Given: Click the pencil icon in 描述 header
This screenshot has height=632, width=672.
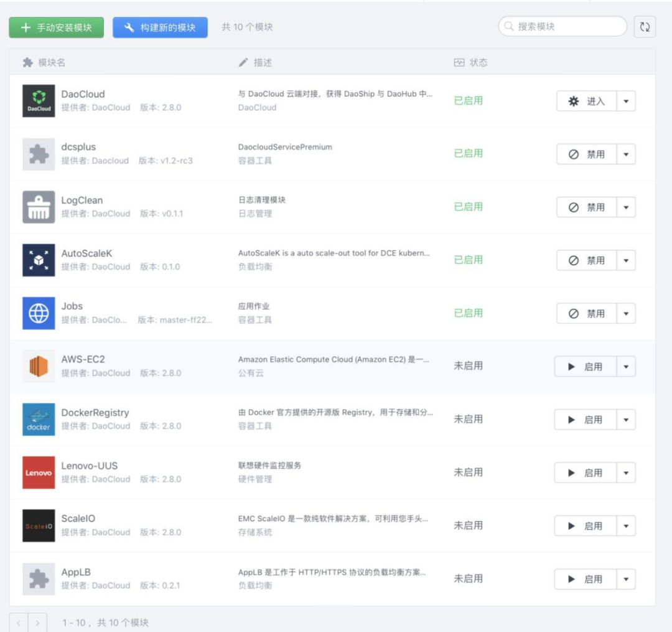Looking at the screenshot, I should tap(243, 63).
